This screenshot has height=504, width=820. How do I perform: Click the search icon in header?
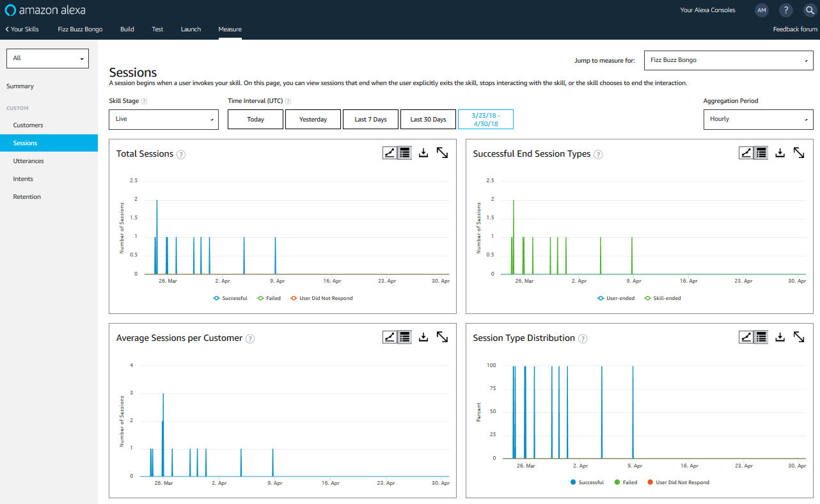point(810,10)
